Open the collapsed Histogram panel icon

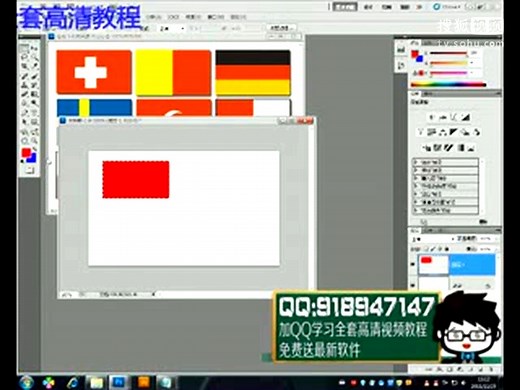(401, 50)
